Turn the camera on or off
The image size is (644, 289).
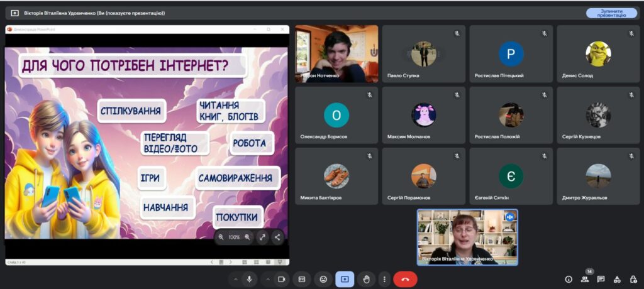282,279
